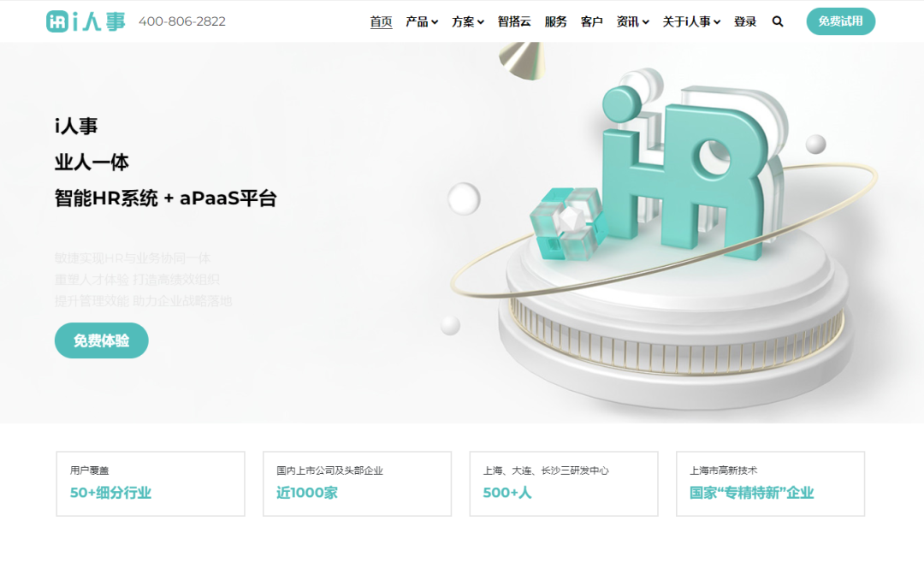
Task: Click the i人事 logo in the header
Action: pyautogui.click(x=86, y=21)
